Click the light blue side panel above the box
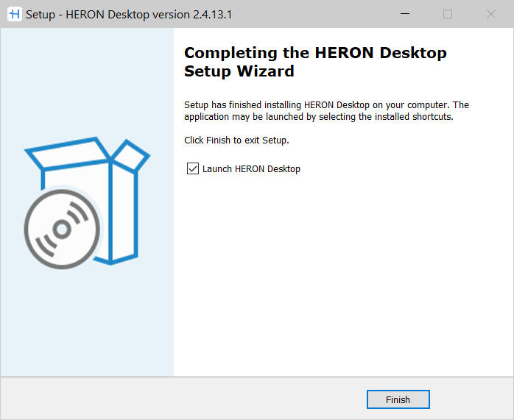 (x=87, y=81)
